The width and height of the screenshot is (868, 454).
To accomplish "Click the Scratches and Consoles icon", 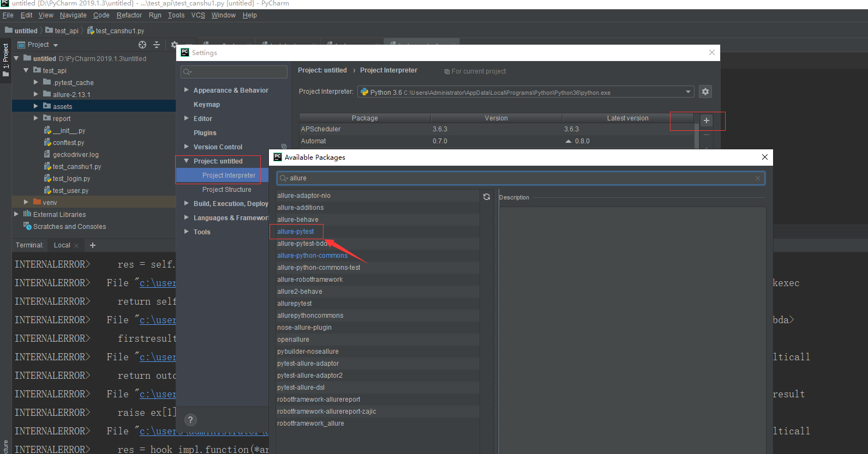I will point(27,226).
